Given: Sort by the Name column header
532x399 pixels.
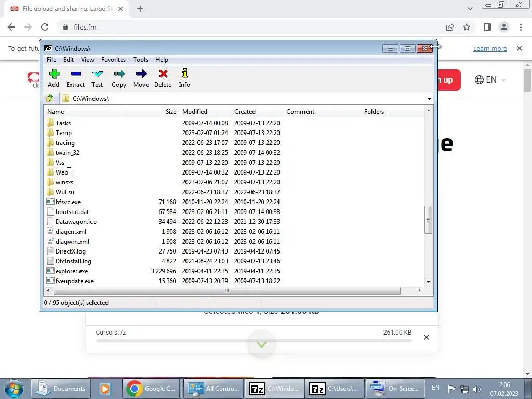Looking at the screenshot, I should pyautogui.click(x=86, y=112).
